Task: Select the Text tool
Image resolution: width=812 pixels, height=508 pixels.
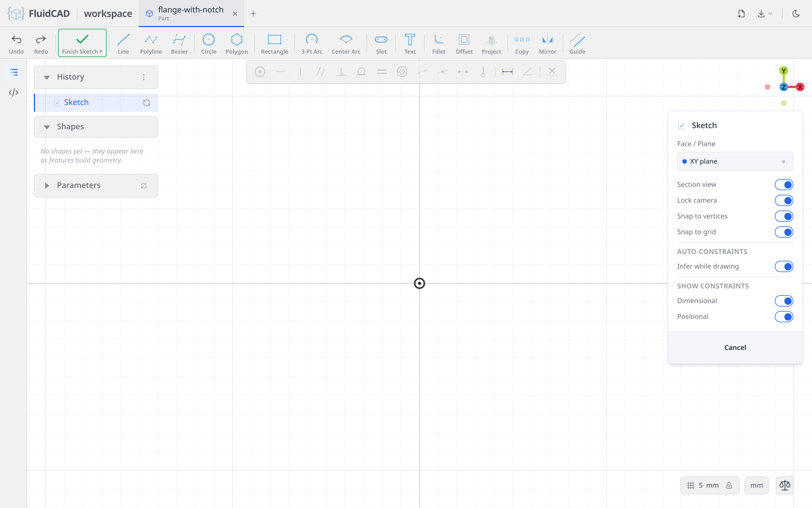Action: tap(410, 44)
